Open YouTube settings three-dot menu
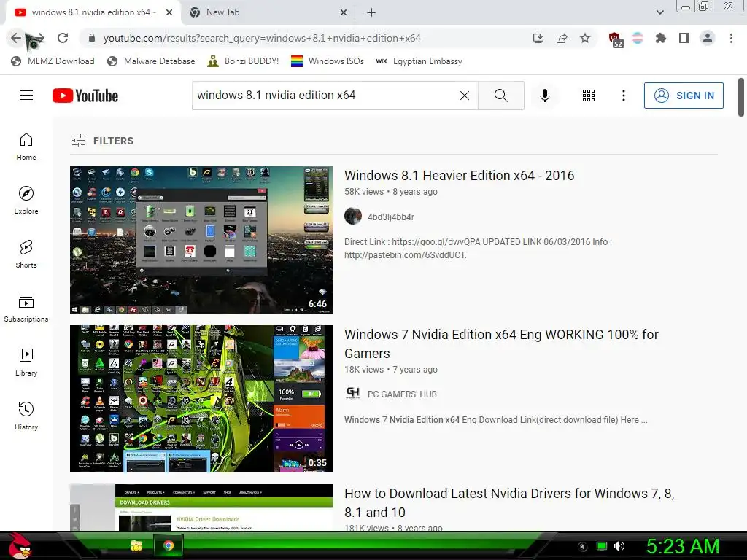The width and height of the screenshot is (747, 560). coord(623,96)
